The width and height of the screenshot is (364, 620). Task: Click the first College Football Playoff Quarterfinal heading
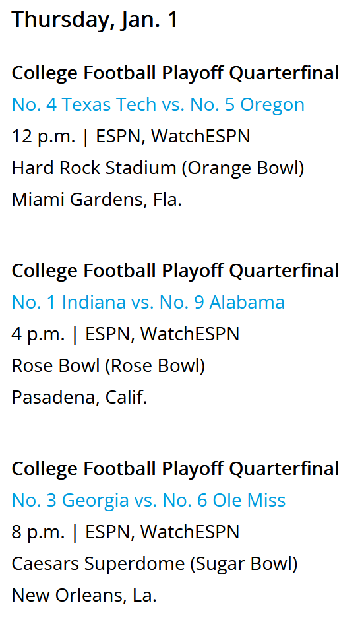(175, 73)
